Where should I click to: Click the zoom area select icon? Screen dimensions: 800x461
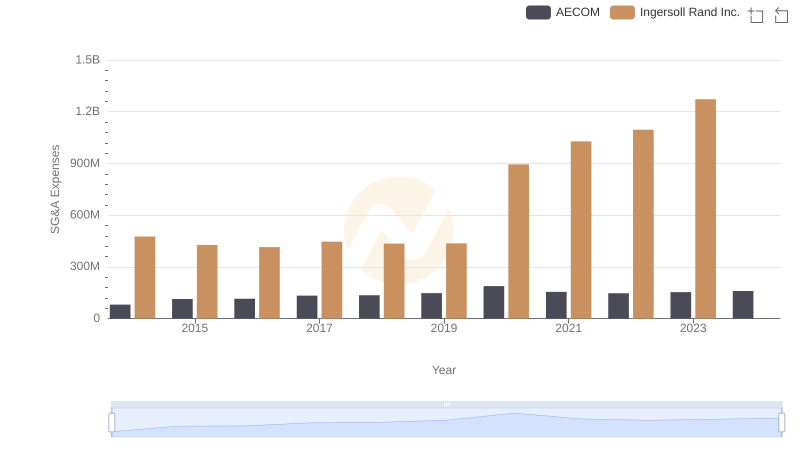click(x=756, y=15)
